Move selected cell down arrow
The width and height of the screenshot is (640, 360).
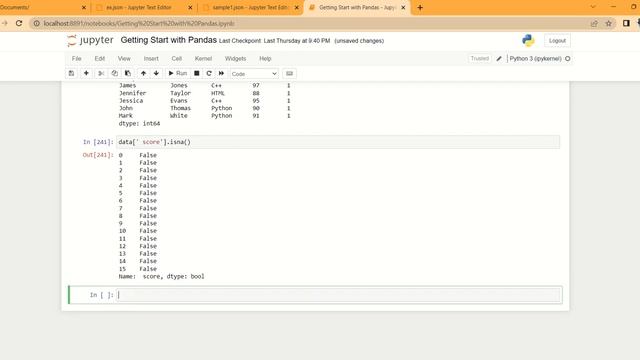[x=156, y=73]
